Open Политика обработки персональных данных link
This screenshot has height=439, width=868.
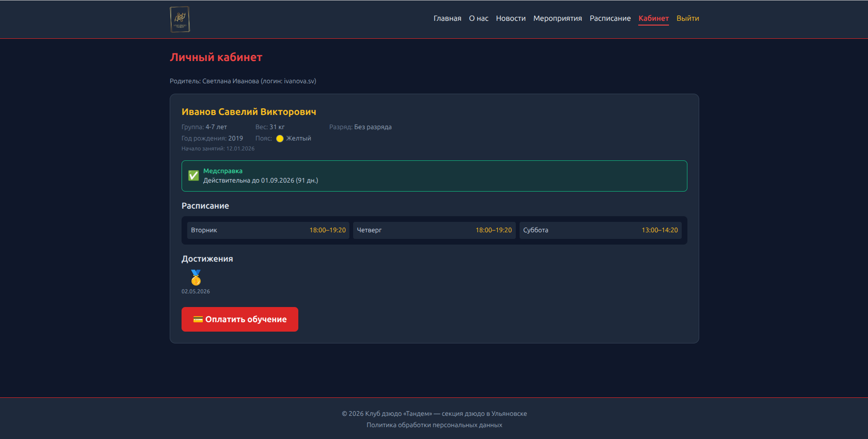(x=434, y=425)
